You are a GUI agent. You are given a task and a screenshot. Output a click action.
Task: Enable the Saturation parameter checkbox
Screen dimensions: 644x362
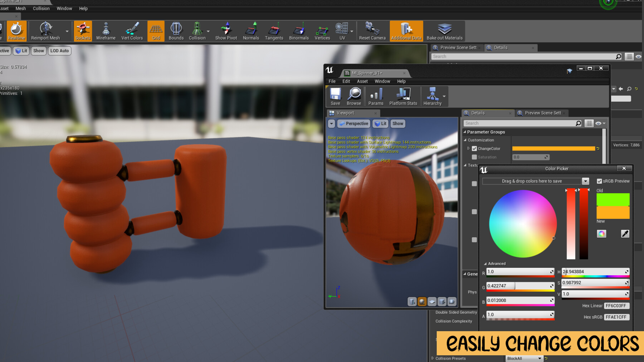click(x=475, y=157)
